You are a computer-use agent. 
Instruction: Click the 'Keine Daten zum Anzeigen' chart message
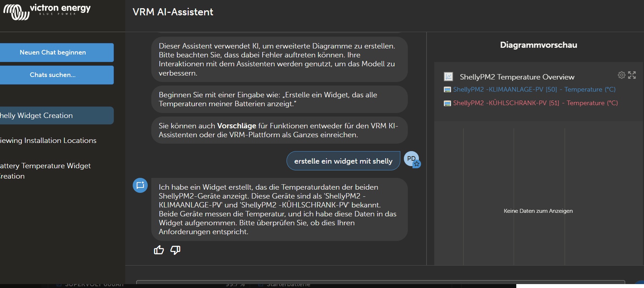(538, 211)
